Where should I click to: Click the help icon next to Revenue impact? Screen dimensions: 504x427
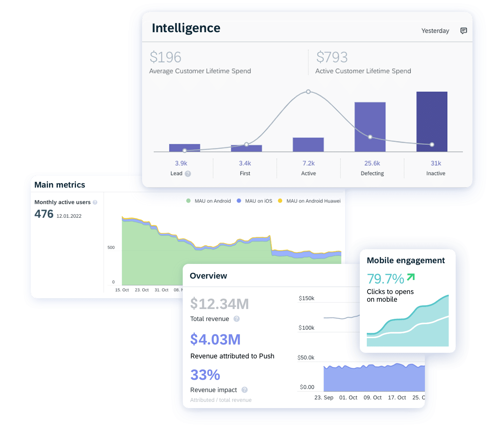pyautogui.click(x=245, y=390)
